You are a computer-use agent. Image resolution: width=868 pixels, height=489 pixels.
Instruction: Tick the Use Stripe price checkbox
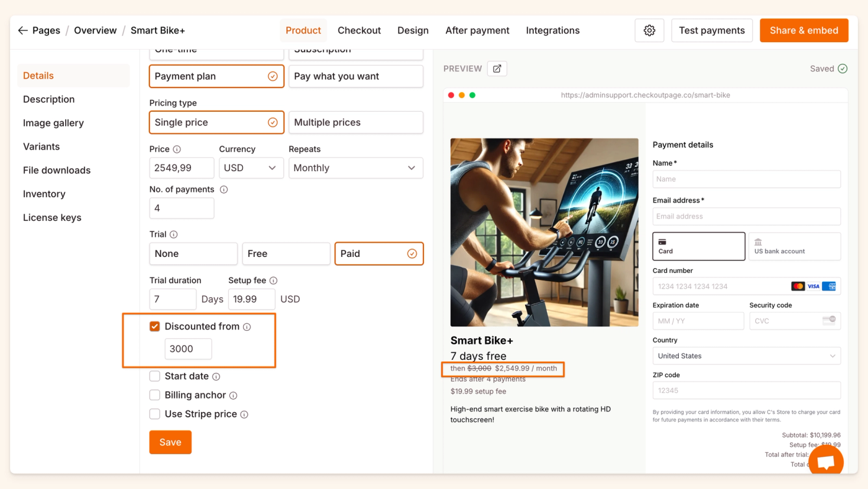tap(155, 414)
